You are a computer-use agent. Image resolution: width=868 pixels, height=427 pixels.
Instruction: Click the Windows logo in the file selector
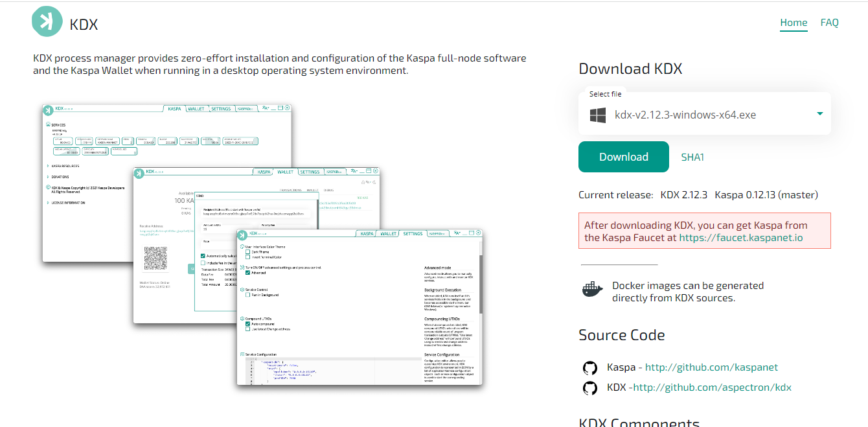point(597,115)
